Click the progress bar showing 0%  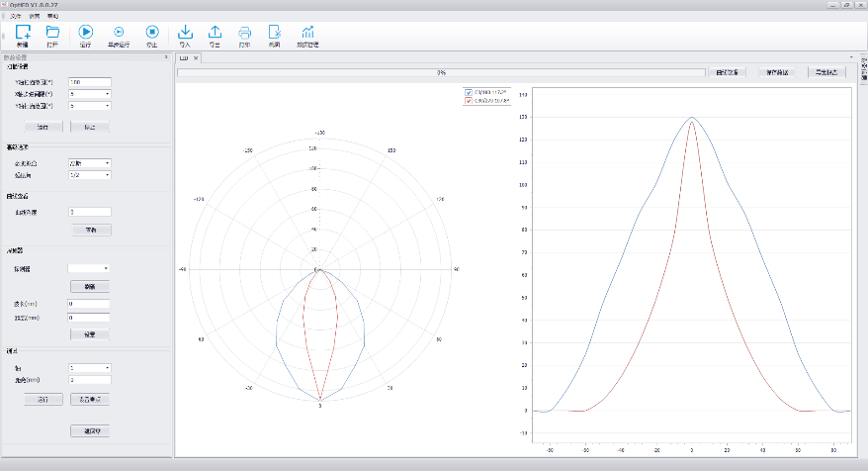tap(440, 72)
